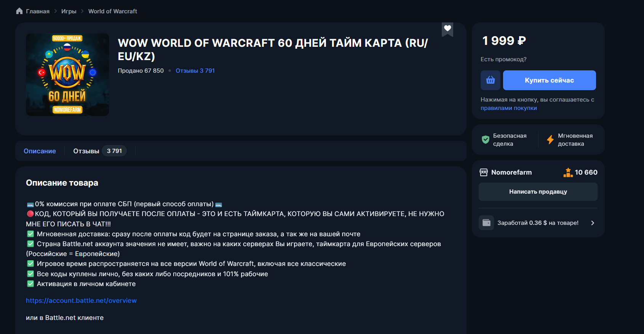
Task: Go to Главная breadcrumb
Action: click(x=38, y=11)
